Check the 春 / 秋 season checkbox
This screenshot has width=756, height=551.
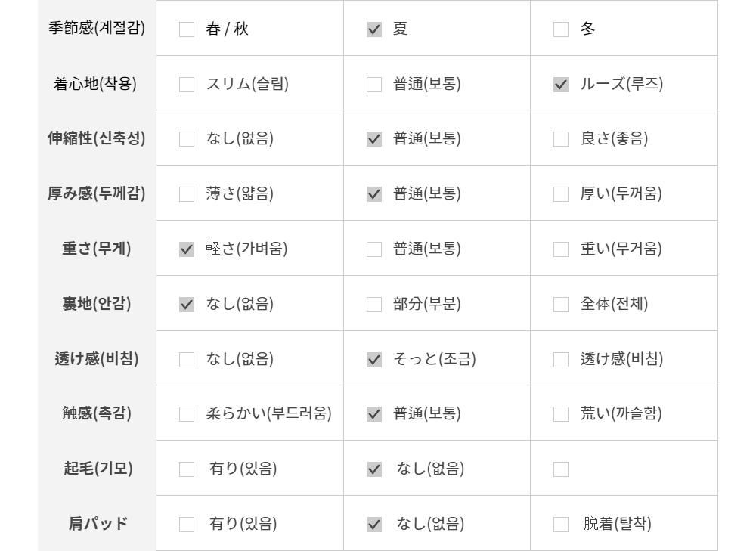[187, 29]
